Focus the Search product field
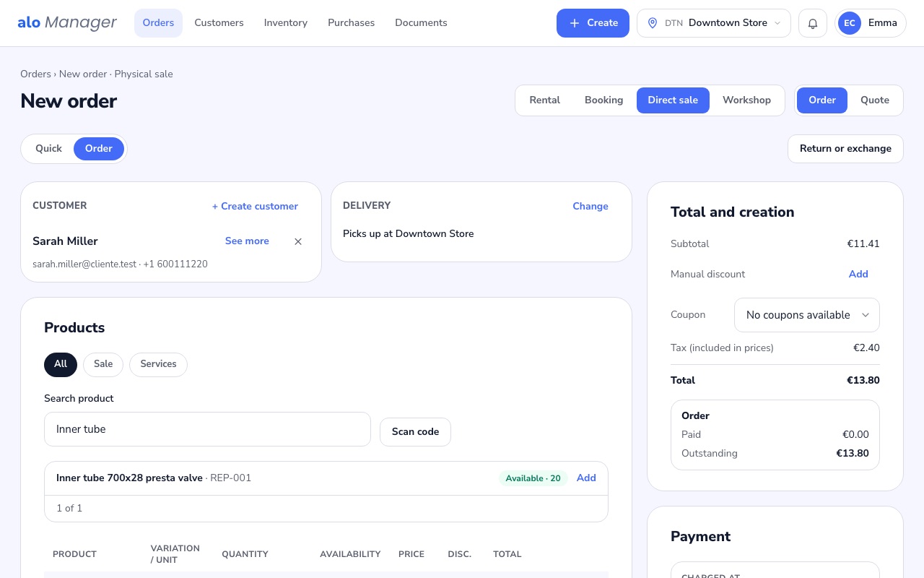Screen dimensions: 924x578 coord(207,429)
